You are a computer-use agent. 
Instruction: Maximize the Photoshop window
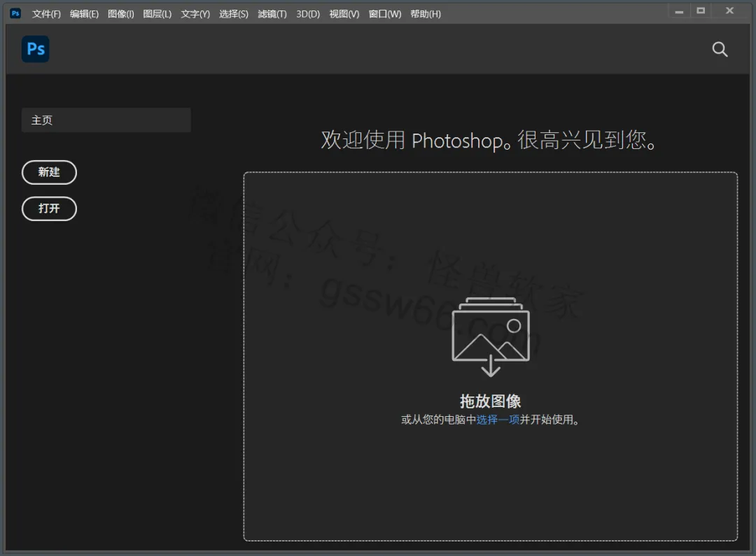coord(701,10)
